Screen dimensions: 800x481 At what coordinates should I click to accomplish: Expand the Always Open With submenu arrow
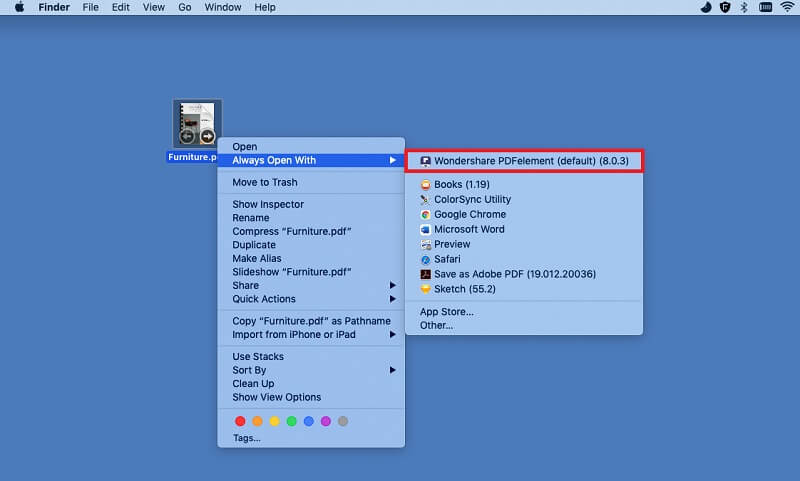[x=392, y=160]
